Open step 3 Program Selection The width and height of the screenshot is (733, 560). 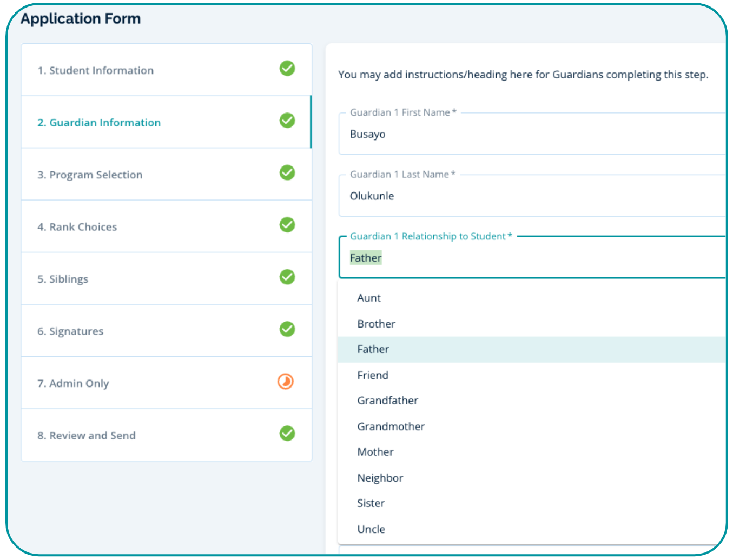[90, 175]
